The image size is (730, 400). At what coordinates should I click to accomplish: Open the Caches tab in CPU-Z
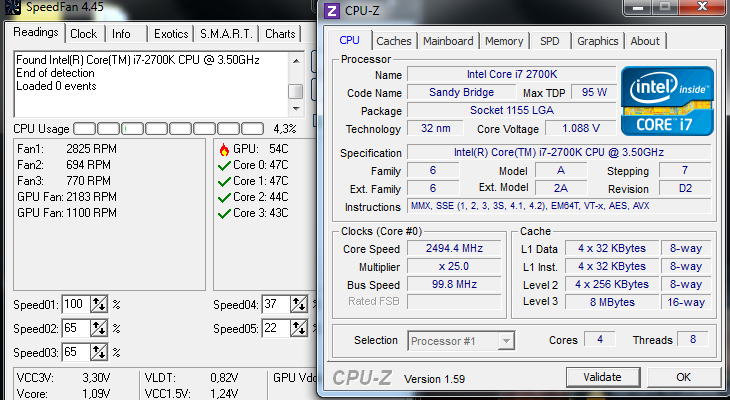click(394, 41)
